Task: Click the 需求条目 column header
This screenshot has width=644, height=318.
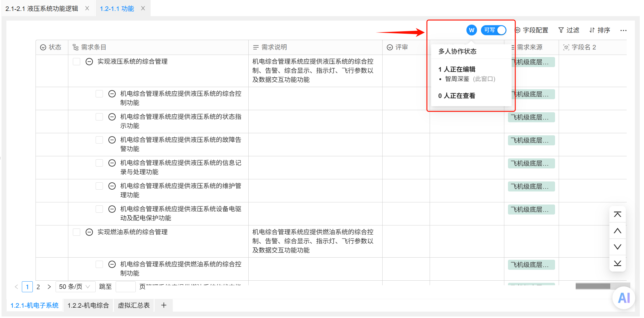Action: click(x=158, y=47)
